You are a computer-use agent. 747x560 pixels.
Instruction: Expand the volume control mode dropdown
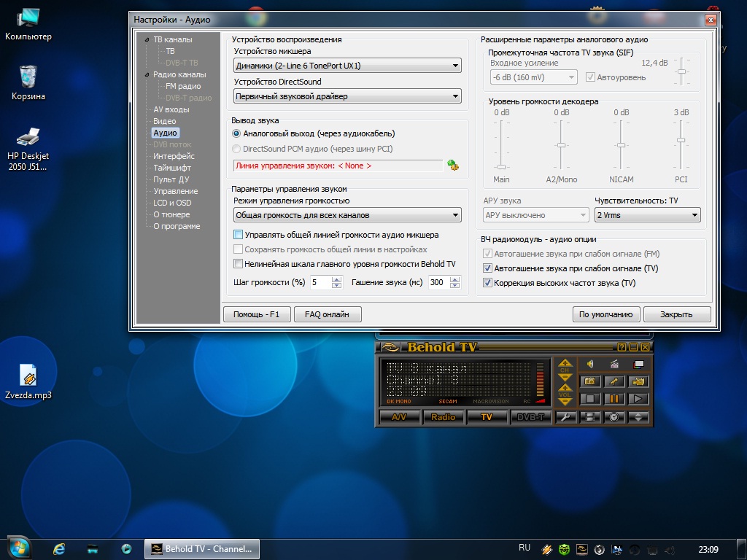point(347,215)
